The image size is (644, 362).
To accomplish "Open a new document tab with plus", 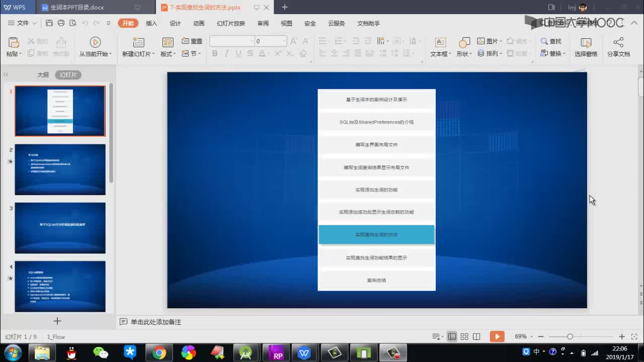I will [x=284, y=7].
